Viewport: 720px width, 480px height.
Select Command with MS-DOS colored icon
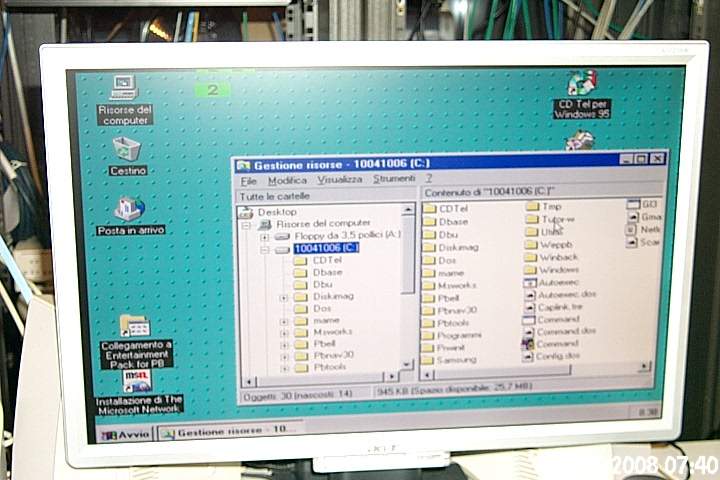pyautogui.click(x=550, y=344)
